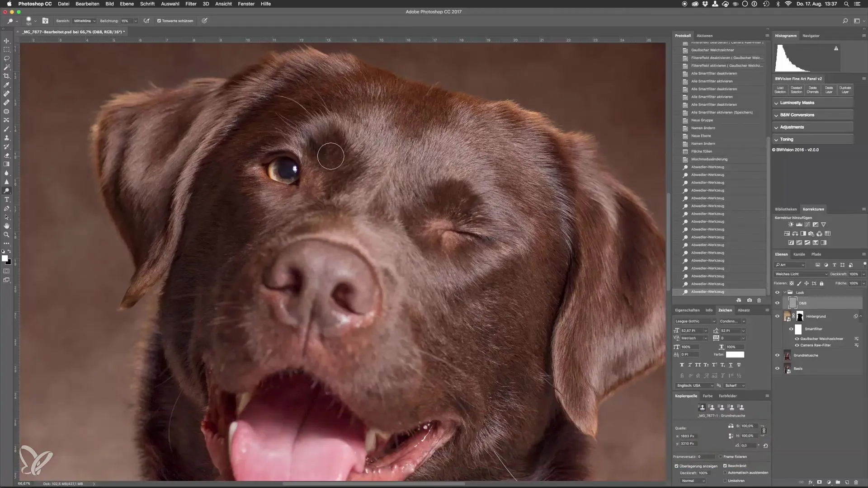868x488 pixels.
Task: Click Duplicate Layer button
Action: (x=845, y=89)
